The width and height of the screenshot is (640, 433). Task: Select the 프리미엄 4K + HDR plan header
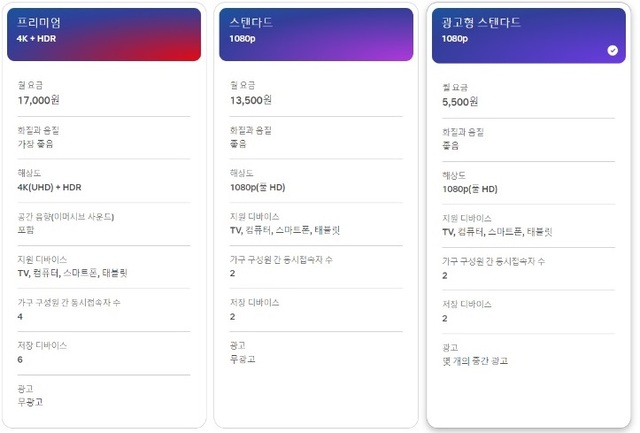click(104, 34)
